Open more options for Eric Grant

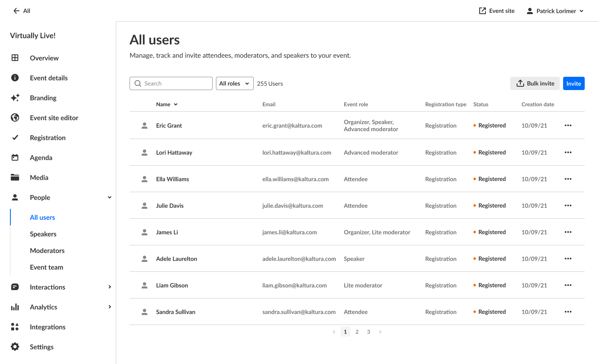pyautogui.click(x=568, y=125)
